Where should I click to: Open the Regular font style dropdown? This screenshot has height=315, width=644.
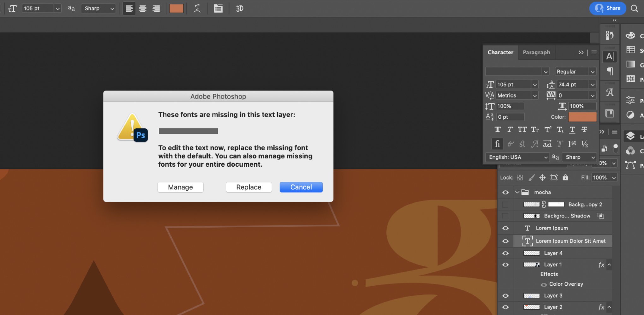(575, 71)
